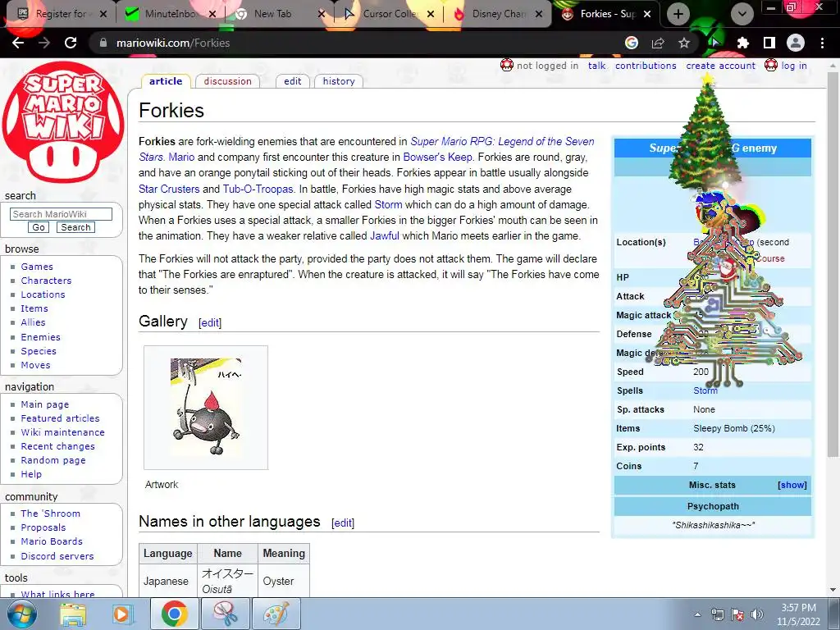Open Random page link
The image size is (840, 630).
[53, 460]
